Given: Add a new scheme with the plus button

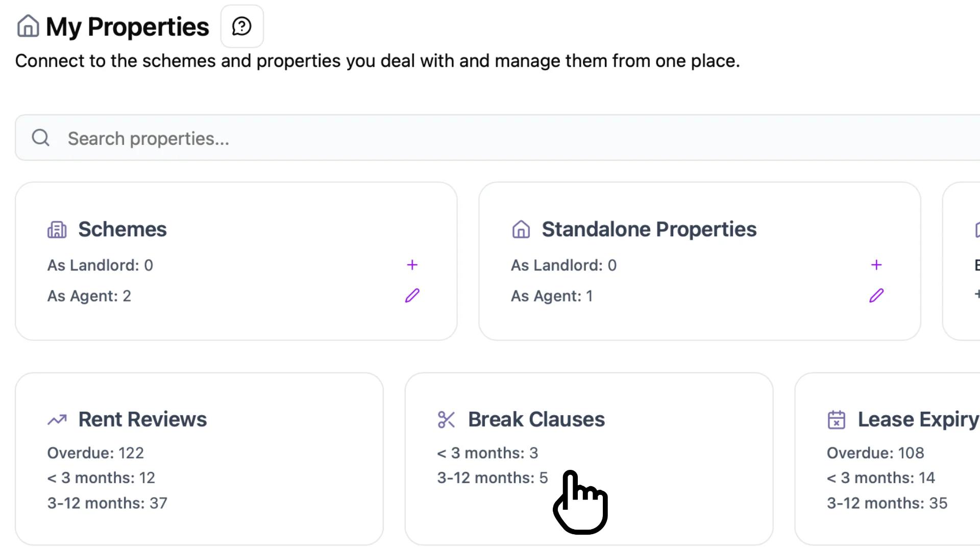Looking at the screenshot, I should tap(412, 264).
